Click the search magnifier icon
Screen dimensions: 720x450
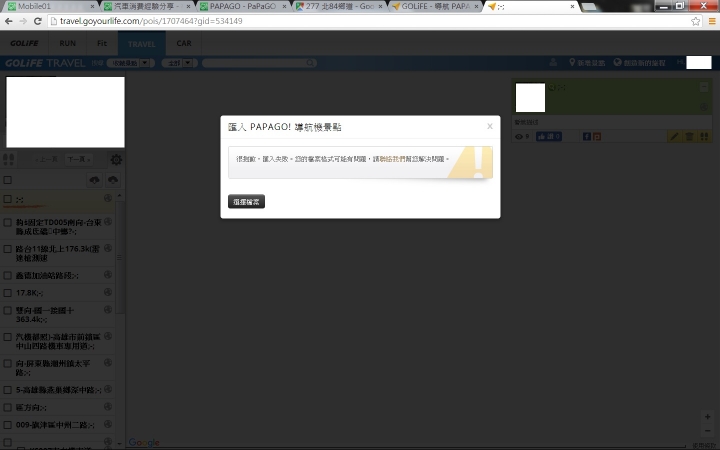click(x=311, y=63)
